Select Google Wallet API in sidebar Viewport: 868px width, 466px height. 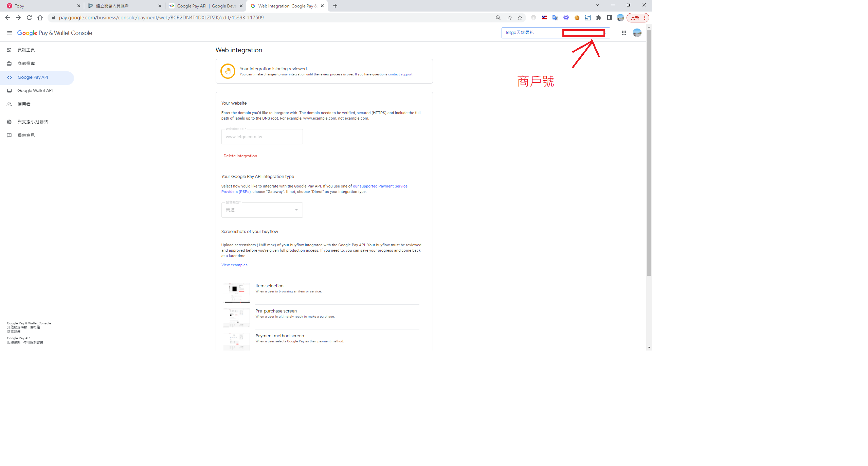click(x=35, y=91)
